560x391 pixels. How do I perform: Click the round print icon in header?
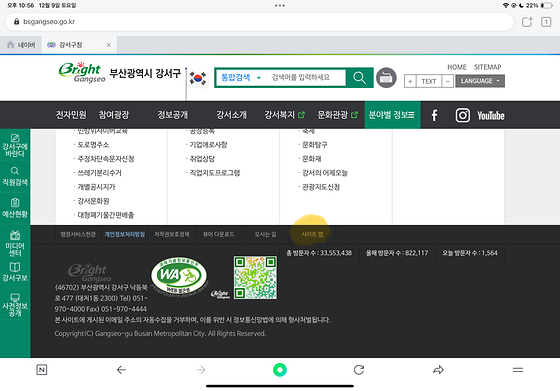386,77
